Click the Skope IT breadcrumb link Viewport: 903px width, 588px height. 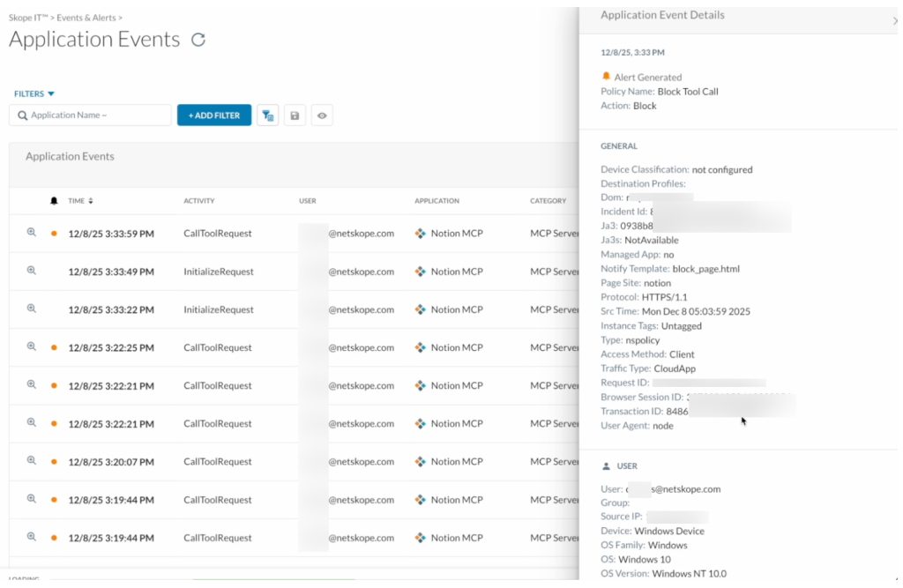pos(28,18)
